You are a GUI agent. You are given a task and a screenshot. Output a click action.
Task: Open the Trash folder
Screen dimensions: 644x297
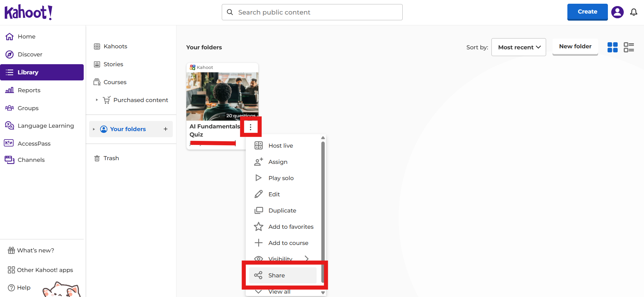point(111,158)
